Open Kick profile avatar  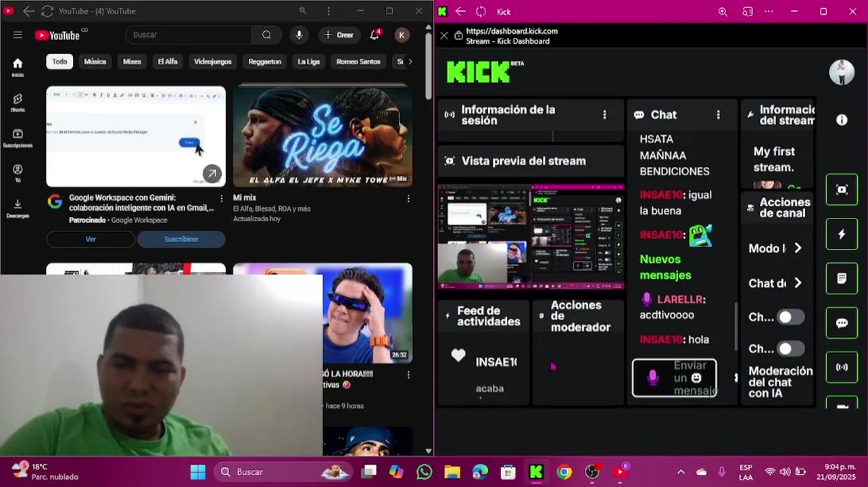842,72
